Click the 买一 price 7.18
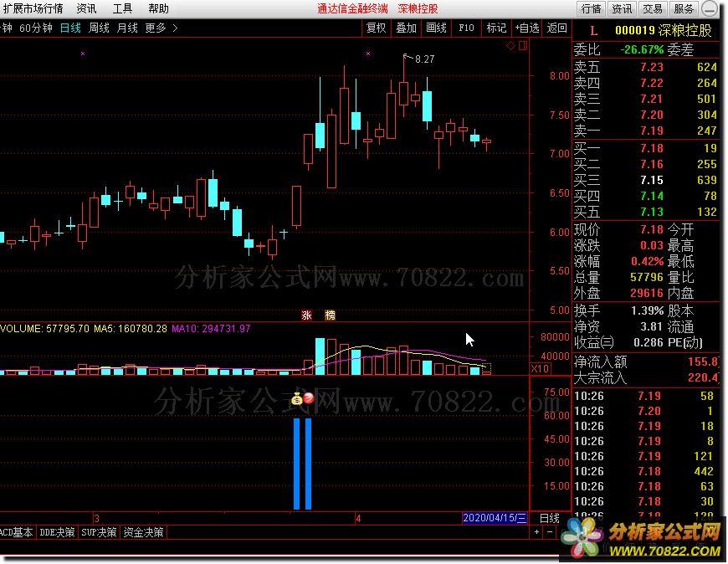The width and height of the screenshot is (728, 564). [x=652, y=149]
